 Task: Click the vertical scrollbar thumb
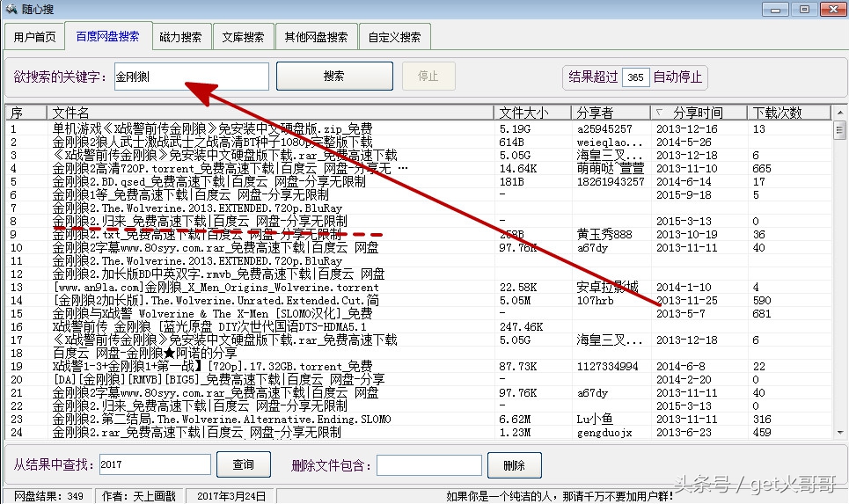pos(840,130)
